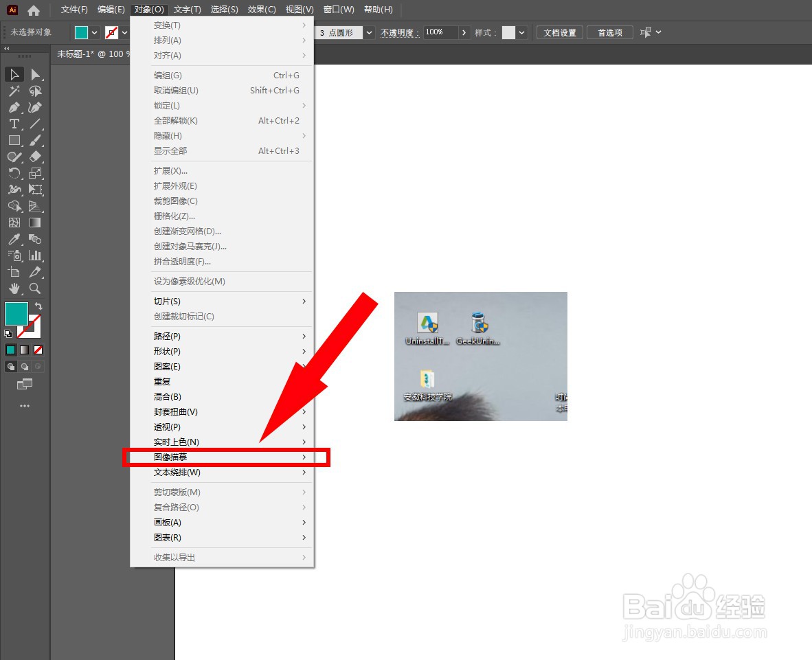Open the 视图(V) menu

(300, 10)
